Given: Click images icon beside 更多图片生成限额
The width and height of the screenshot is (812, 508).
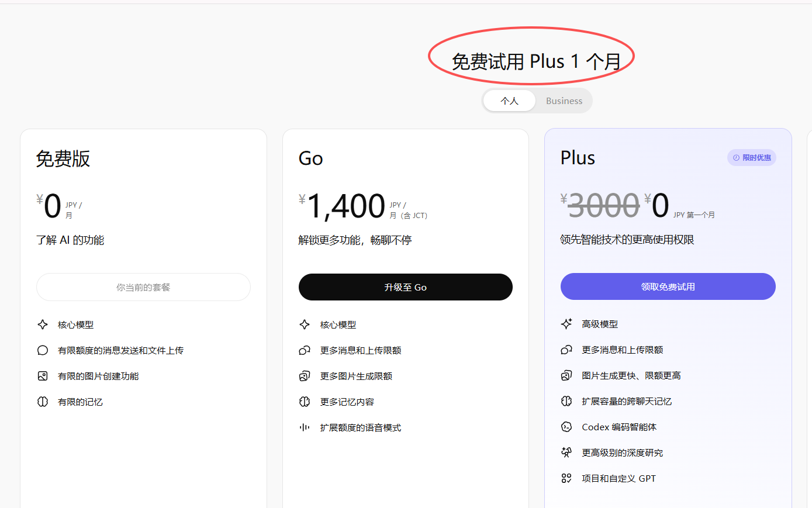Looking at the screenshot, I should (305, 376).
